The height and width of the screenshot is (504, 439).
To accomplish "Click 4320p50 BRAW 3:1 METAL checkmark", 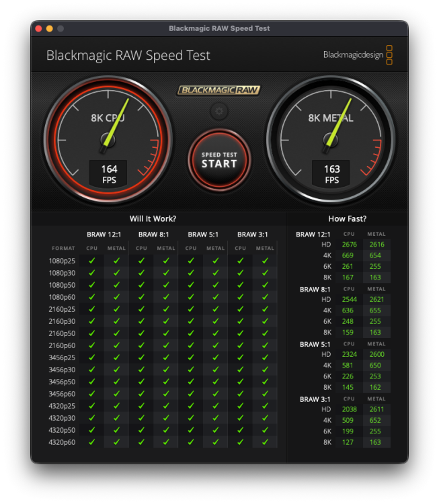I will point(265,430).
